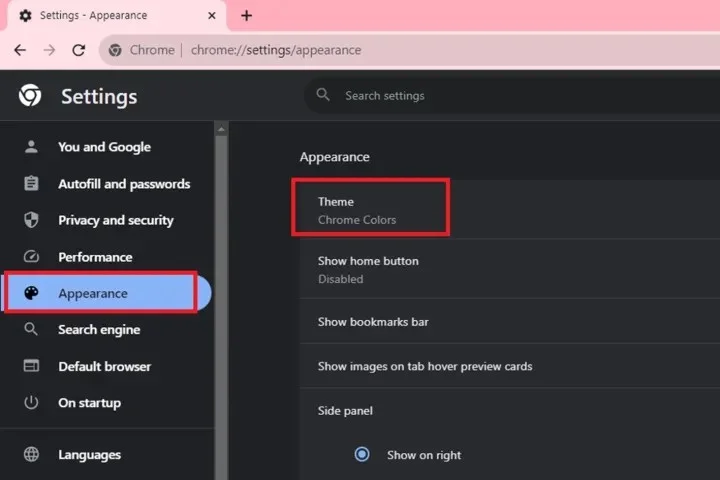Click the Search engine magnifier icon
The image size is (720, 480).
(x=31, y=329)
